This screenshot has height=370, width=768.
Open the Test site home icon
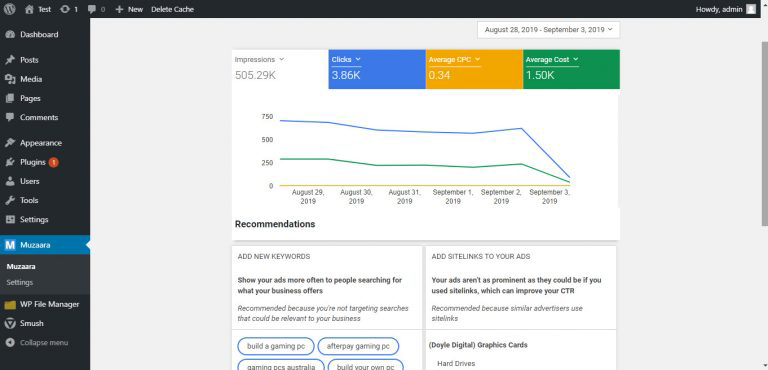tap(29, 9)
